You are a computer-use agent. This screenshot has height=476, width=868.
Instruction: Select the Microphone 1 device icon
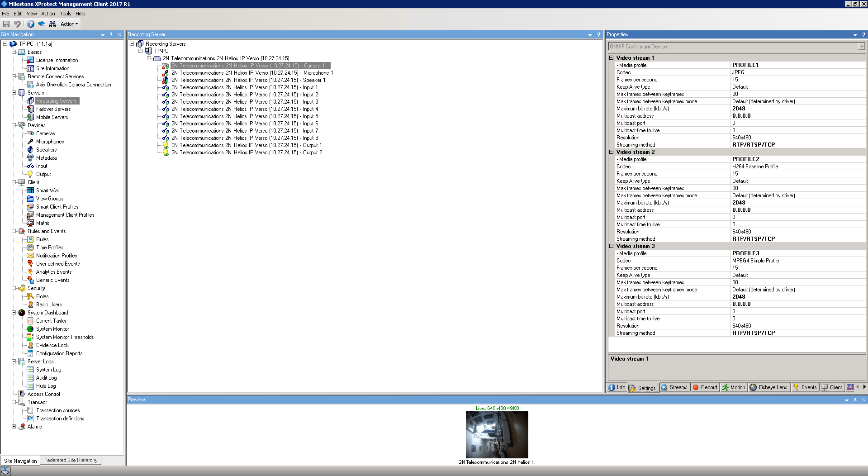click(166, 73)
